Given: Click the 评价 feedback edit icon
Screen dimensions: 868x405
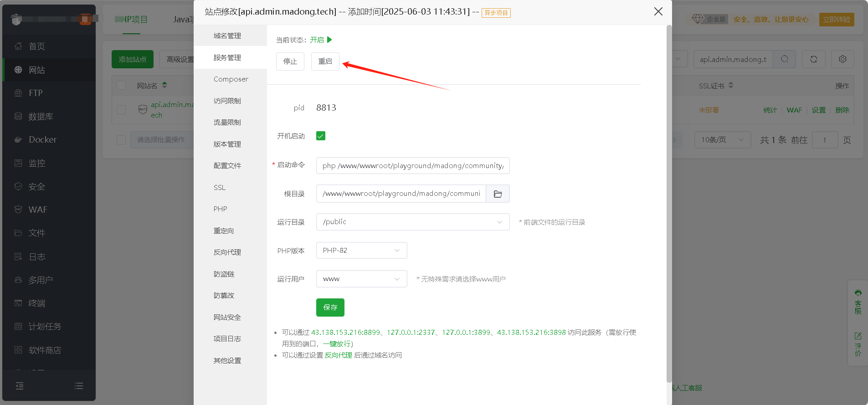Looking at the screenshot, I should click(x=858, y=344).
